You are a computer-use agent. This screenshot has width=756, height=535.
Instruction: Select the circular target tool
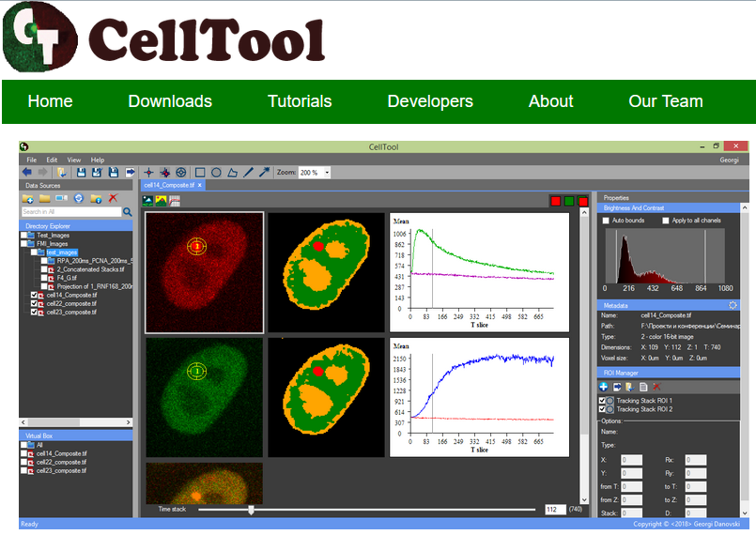(181, 172)
